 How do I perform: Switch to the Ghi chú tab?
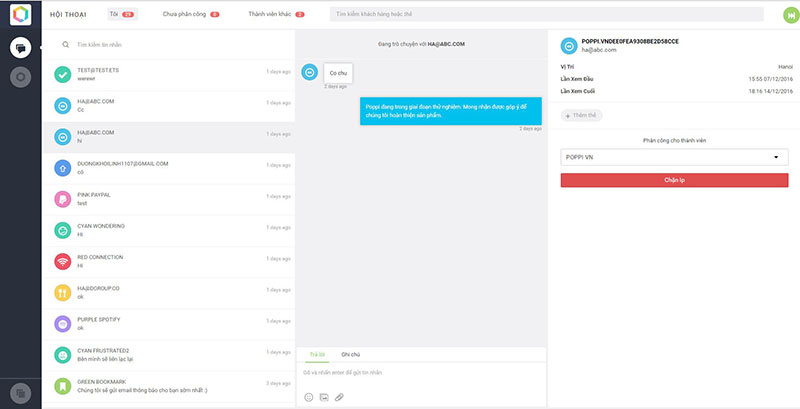(350, 354)
